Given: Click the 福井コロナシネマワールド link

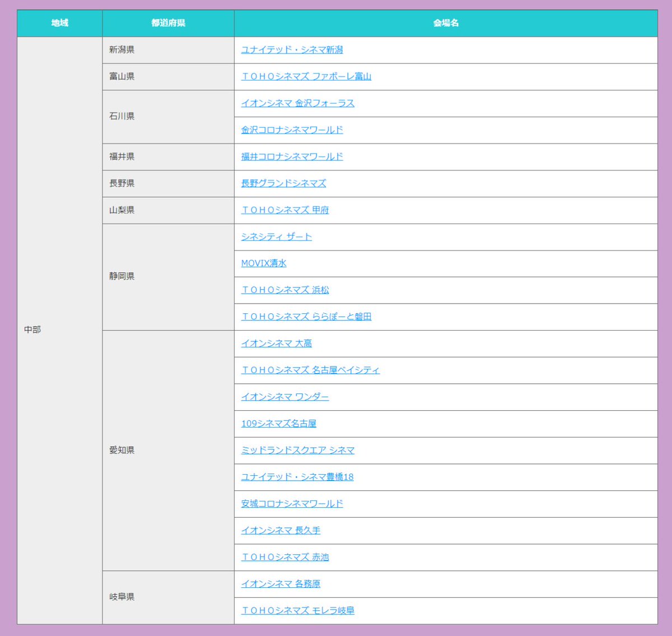Looking at the screenshot, I should [x=292, y=156].
